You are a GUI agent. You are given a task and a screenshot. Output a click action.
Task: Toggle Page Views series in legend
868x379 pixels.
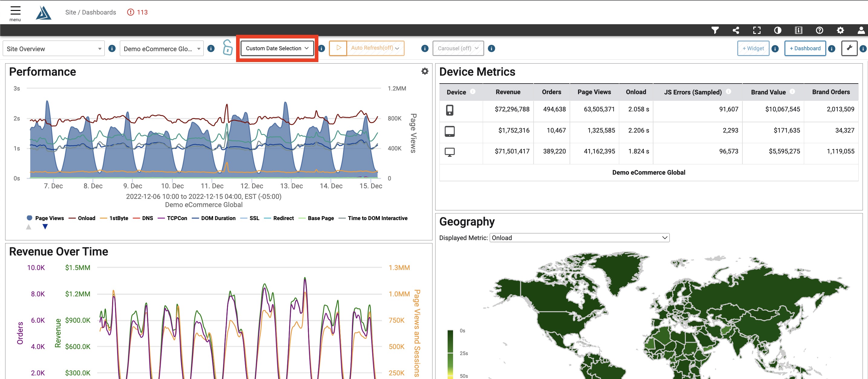(45, 218)
